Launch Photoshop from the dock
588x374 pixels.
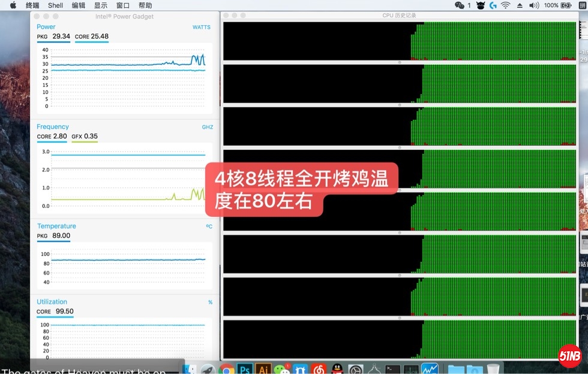coord(244,369)
